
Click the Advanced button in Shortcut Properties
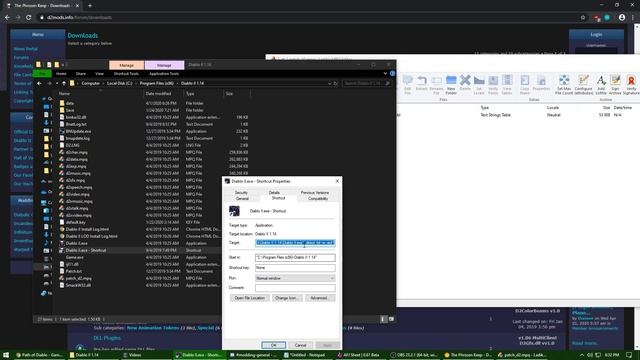point(319,298)
